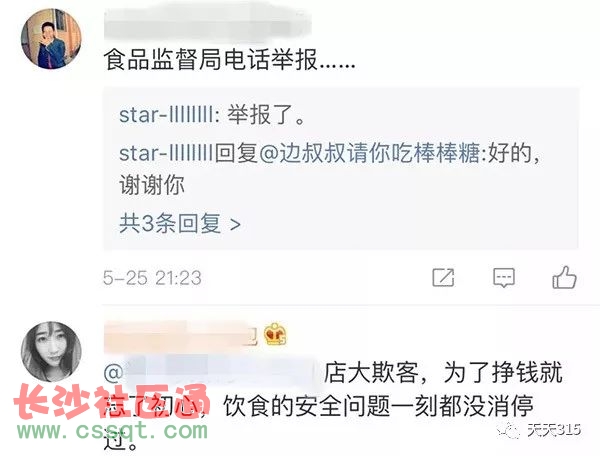
Task: Tap the reply text 举报了。
Action: [267, 115]
